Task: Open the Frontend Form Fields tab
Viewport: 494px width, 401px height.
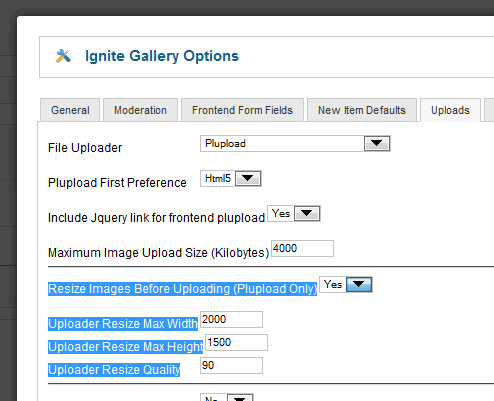Action: [242, 110]
